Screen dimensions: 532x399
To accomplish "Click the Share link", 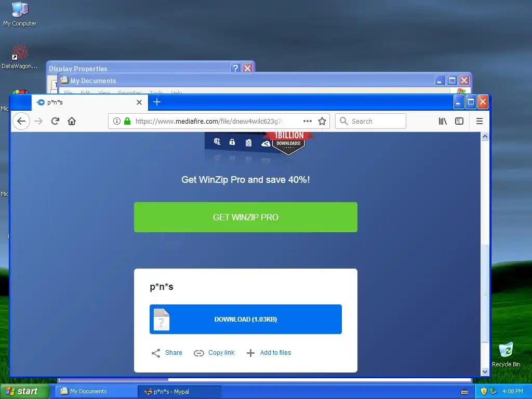I will coord(174,353).
